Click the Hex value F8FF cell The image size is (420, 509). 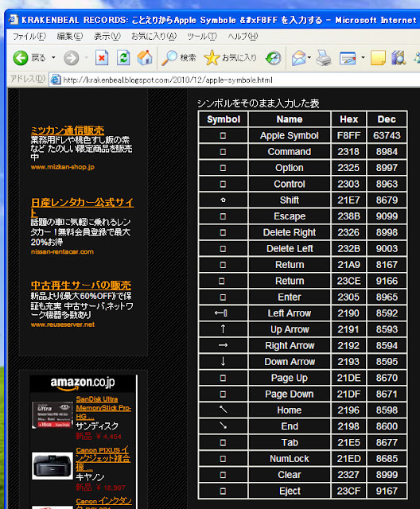348,135
